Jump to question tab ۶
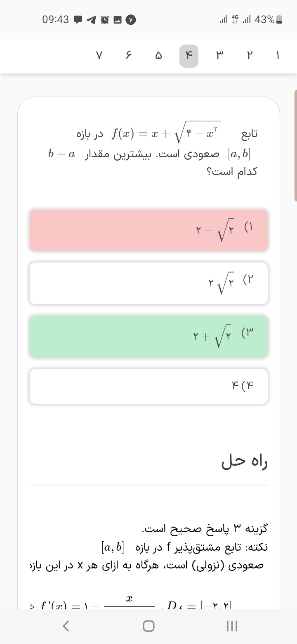297x644 pixels. tap(128, 56)
